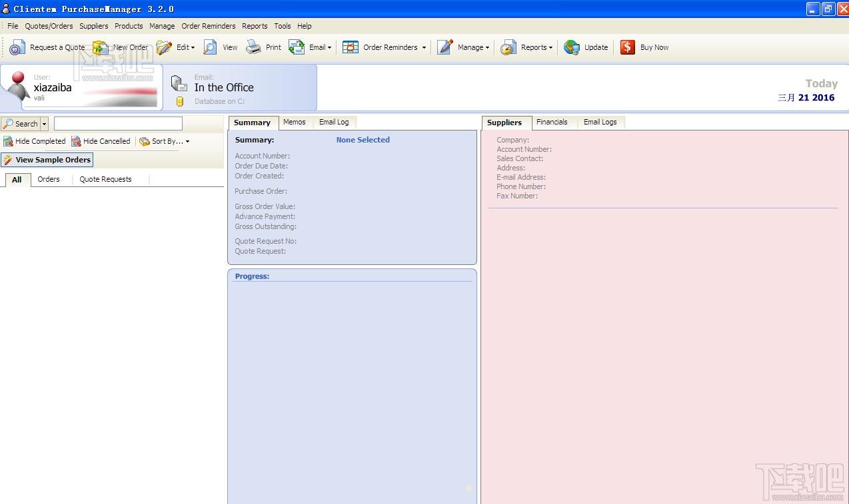Expand the Search options dropdown arrow

coord(44,124)
